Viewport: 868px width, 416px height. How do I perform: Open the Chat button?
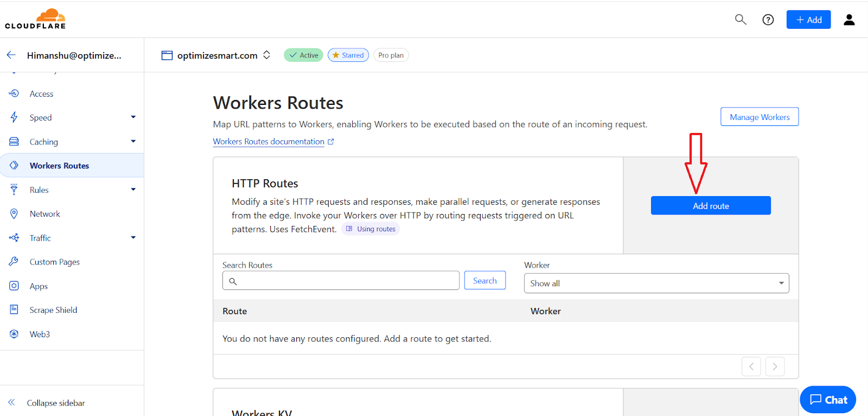pyautogui.click(x=828, y=400)
